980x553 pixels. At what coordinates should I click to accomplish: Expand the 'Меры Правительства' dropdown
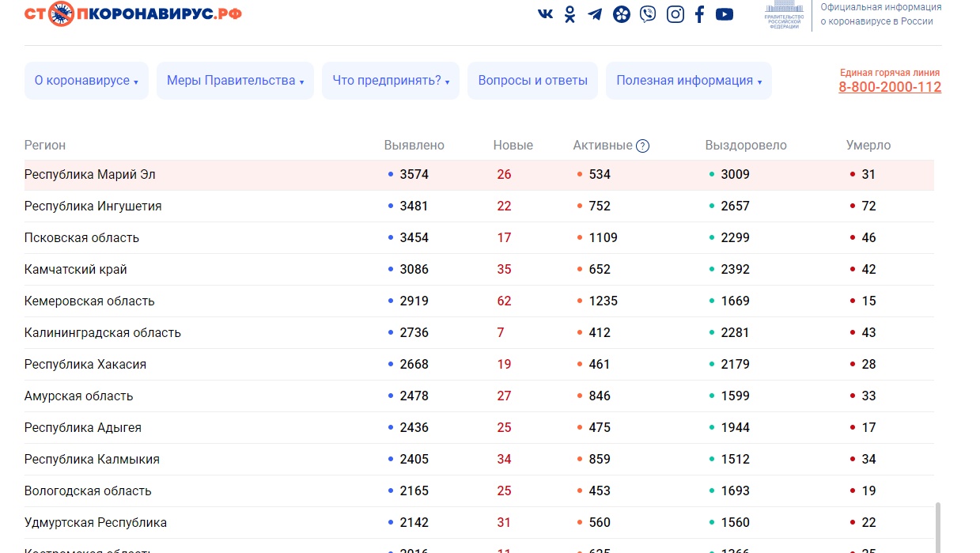(235, 81)
